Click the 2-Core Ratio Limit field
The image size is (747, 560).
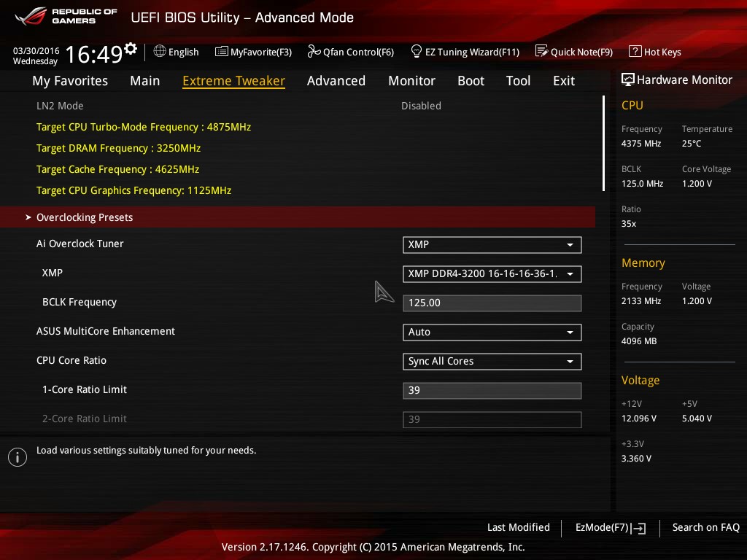click(492, 419)
